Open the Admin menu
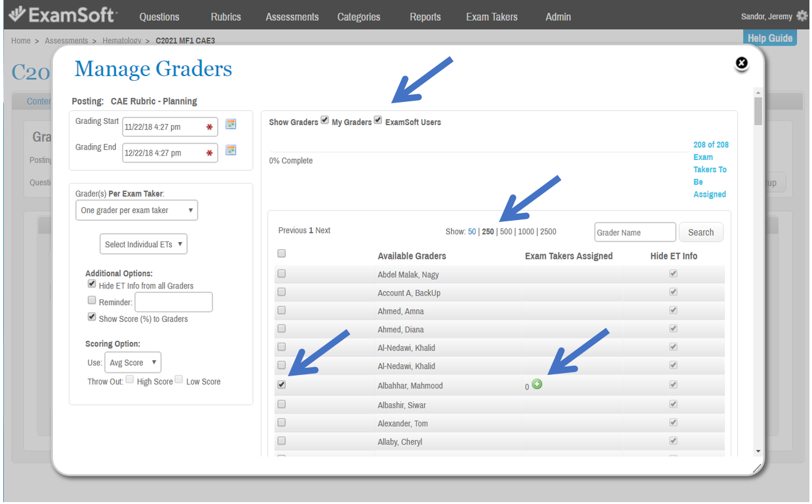The image size is (812, 504). pyautogui.click(x=558, y=17)
